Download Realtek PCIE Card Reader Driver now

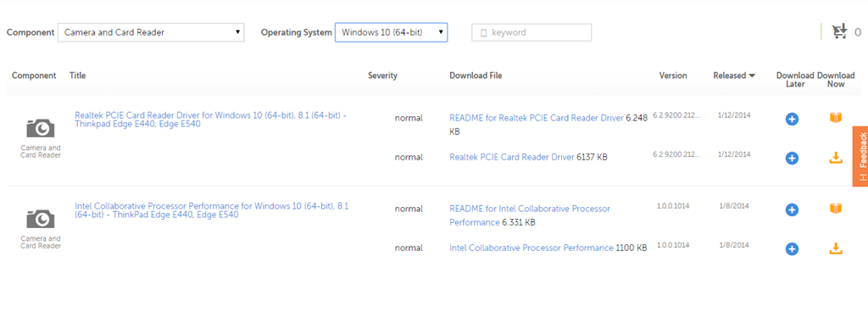[835, 158]
